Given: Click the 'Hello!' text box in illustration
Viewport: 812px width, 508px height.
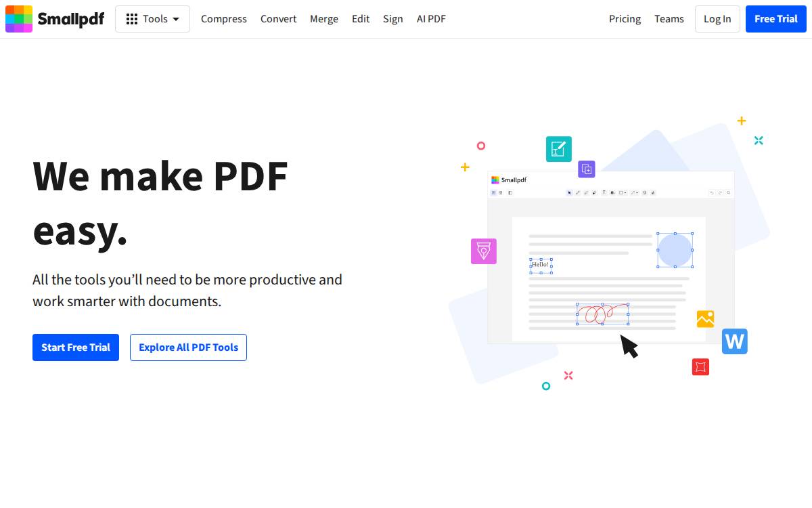Looking at the screenshot, I should 541,266.
